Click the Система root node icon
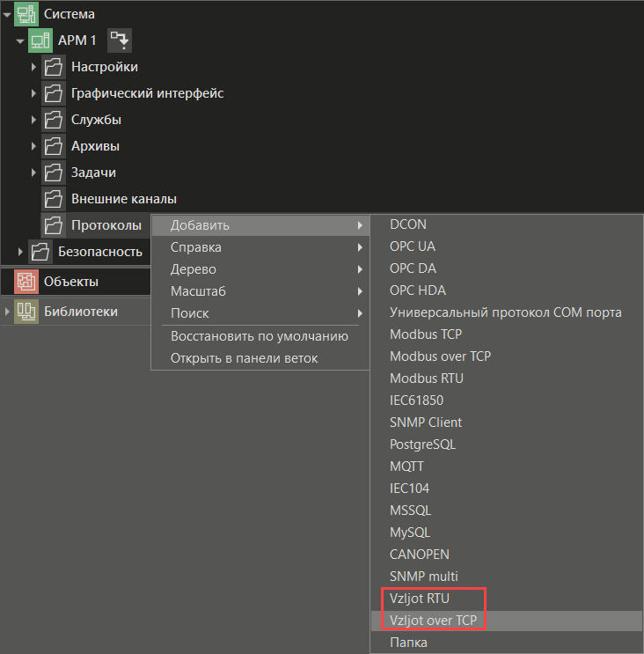The image size is (644, 654). pyautogui.click(x=26, y=14)
